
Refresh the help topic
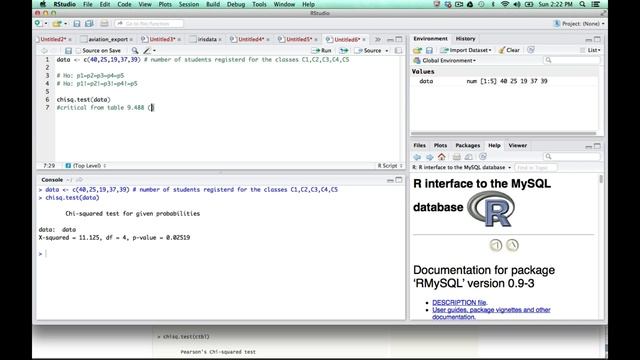pos(483,157)
